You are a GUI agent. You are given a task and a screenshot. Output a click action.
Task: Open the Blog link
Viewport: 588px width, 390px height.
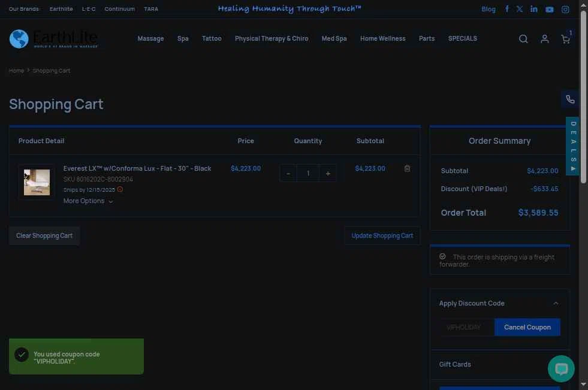pos(489,10)
